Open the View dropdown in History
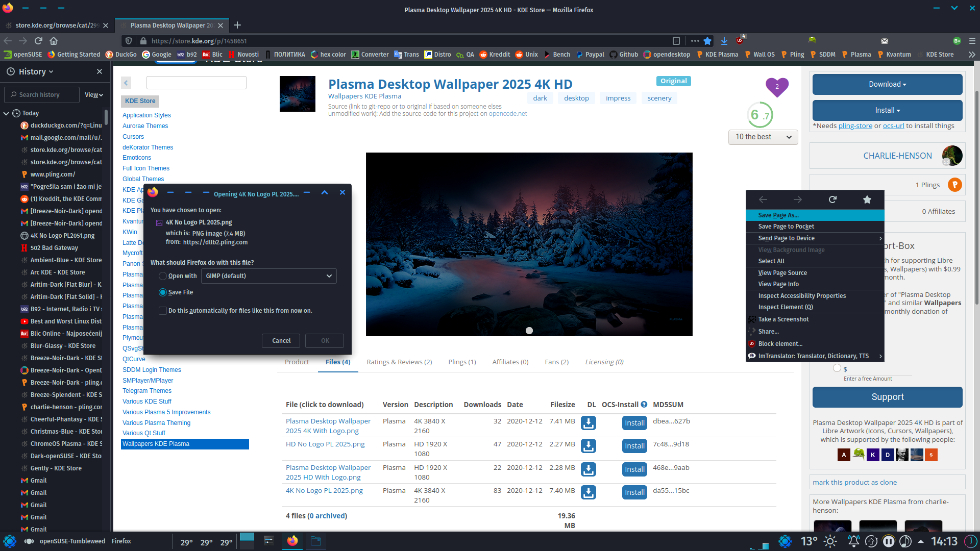Image resolution: width=980 pixels, height=551 pixels. pos(94,95)
